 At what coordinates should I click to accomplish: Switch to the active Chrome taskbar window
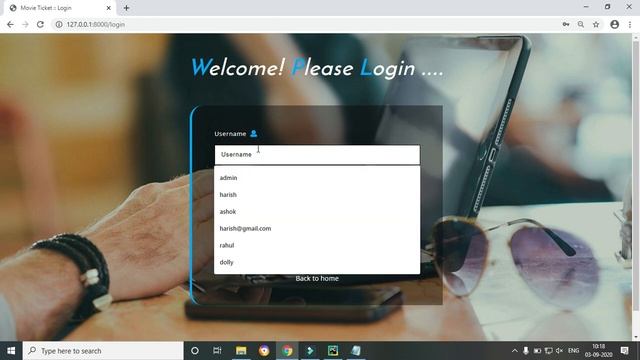[287, 351]
